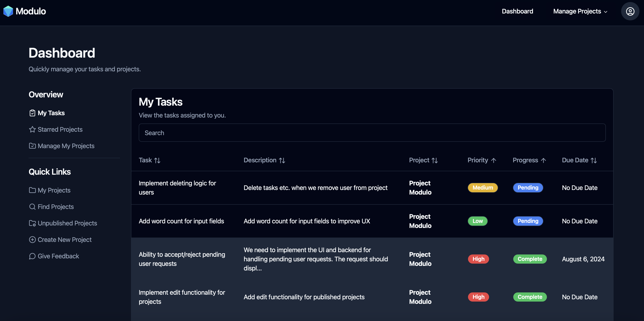Click the green Low priority badge
This screenshot has height=321, width=644.
pyautogui.click(x=477, y=221)
